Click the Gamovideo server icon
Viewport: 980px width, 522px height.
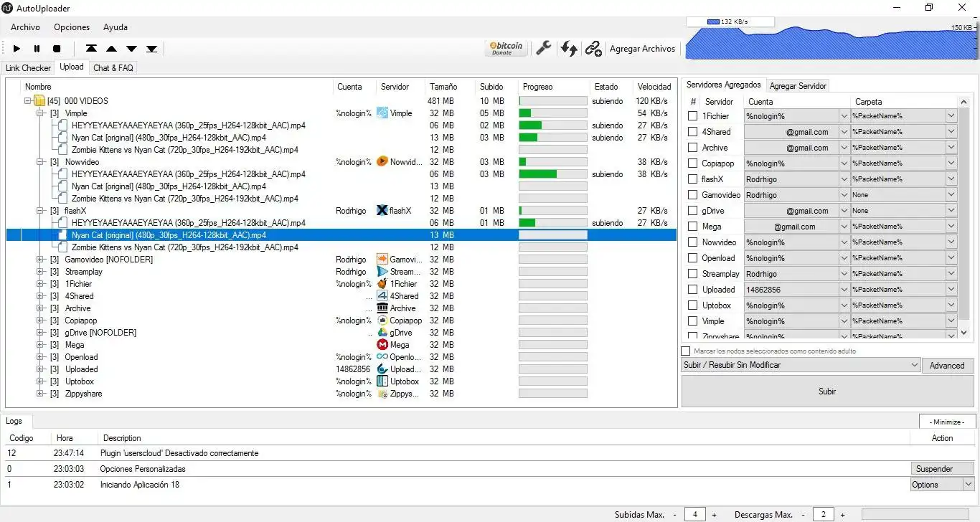pos(382,260)
